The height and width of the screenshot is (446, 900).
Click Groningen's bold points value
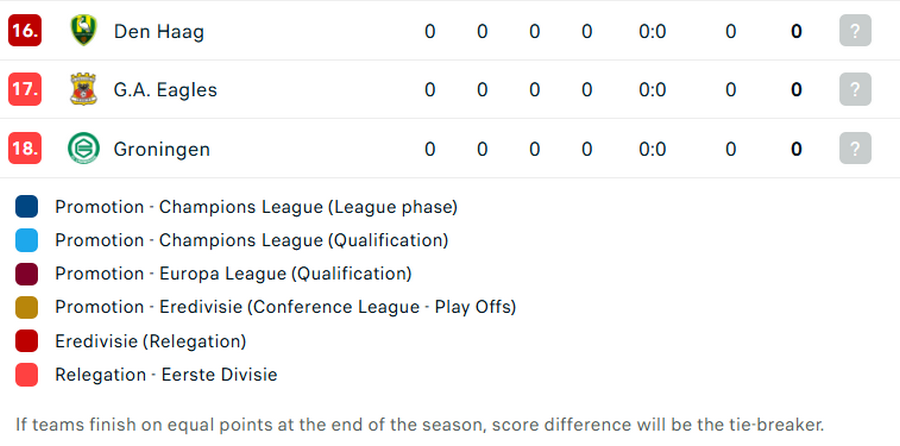796,149
